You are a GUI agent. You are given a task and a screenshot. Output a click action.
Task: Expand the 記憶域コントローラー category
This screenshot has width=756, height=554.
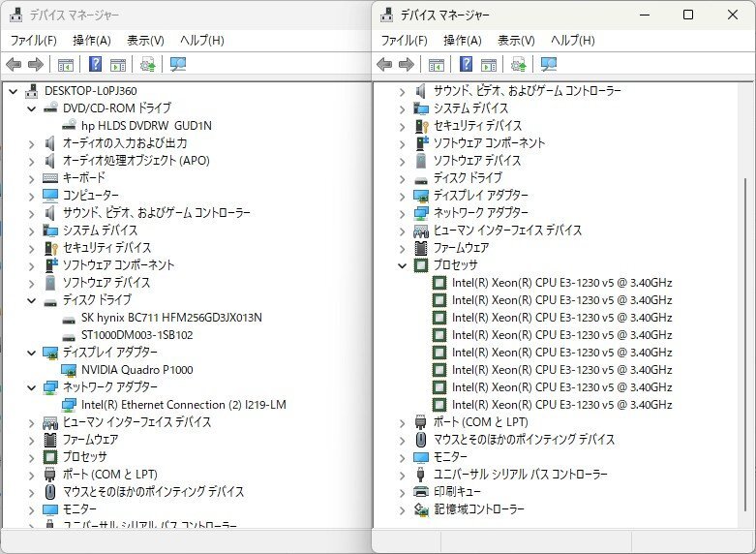pos(403,509)
